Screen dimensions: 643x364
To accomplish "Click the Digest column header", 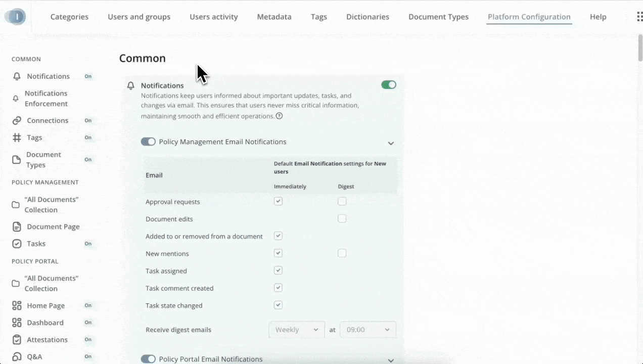I will pos(346,187).
